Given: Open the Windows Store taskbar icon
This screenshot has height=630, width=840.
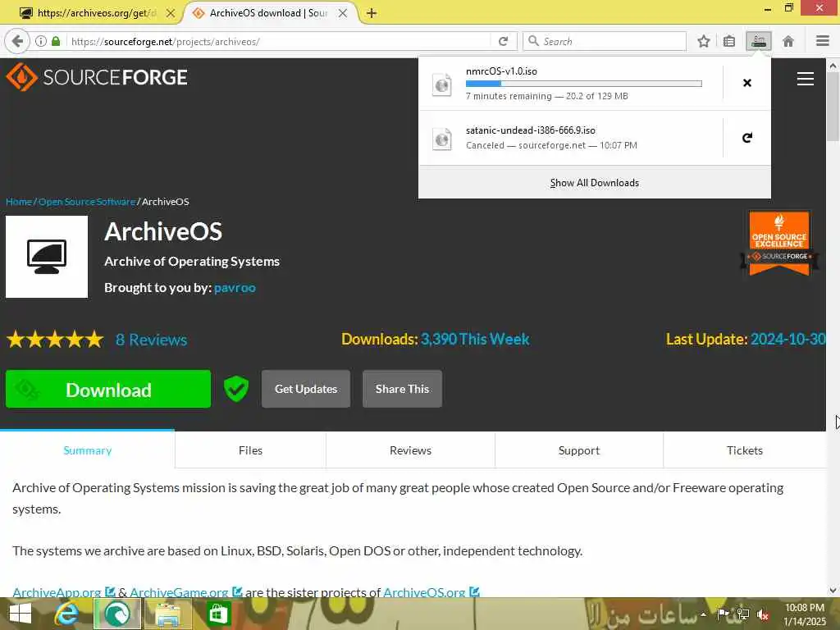Looking at the screenshot, I should [218, 614].
